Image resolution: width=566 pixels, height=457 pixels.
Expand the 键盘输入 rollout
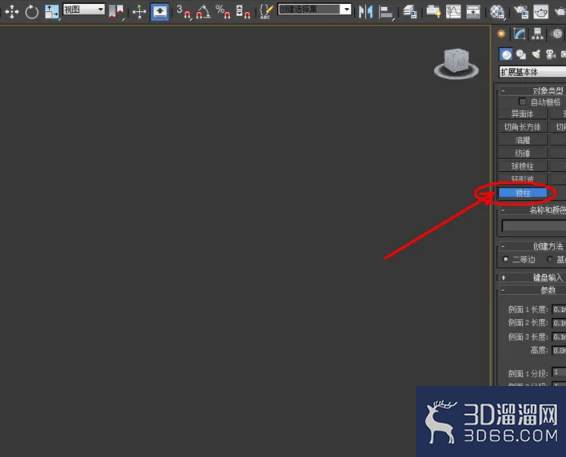(531, 277)
